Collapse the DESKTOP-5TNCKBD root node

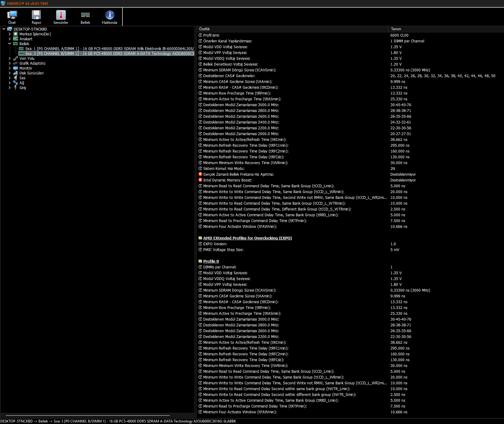[4, 29]
